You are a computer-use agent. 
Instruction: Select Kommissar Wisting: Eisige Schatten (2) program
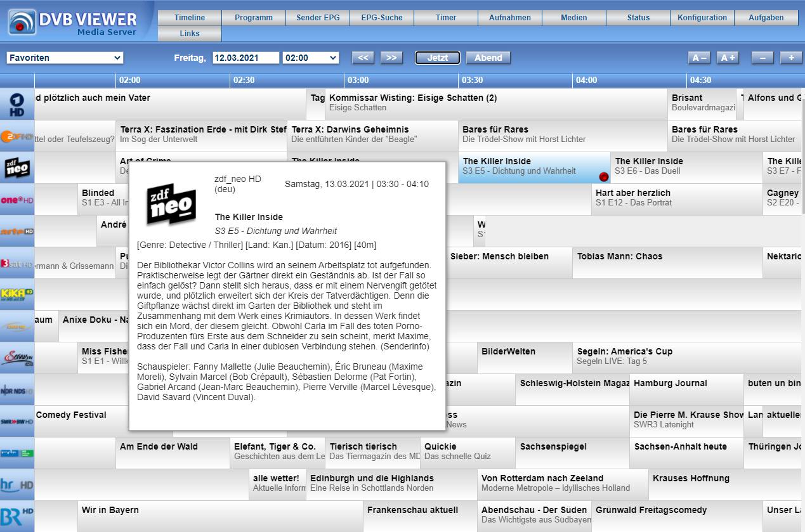coord(496,104)
